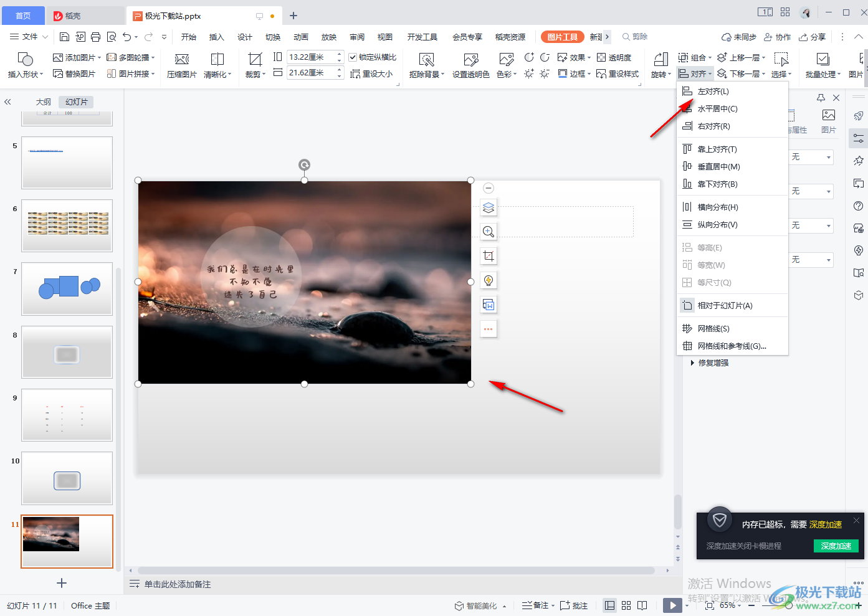Click Reset Size (重设大小) button
Viewport: 868px width, 616px height.
point(371,73)
